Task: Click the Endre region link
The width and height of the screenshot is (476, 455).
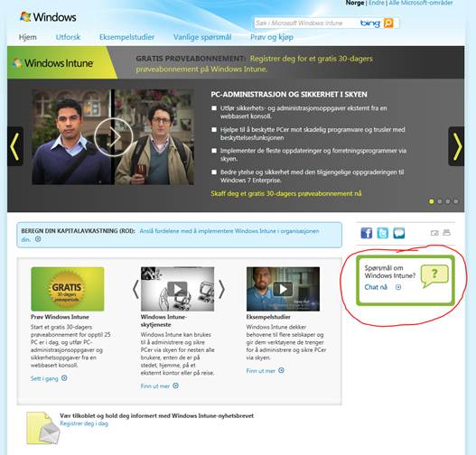Action: pyautogui.click(x=377, y=3)
